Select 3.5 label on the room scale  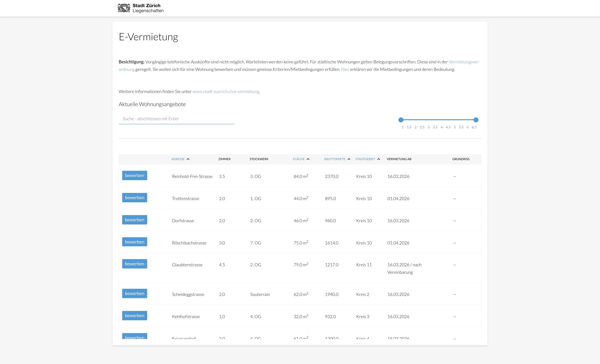click(x=435, y=127)
